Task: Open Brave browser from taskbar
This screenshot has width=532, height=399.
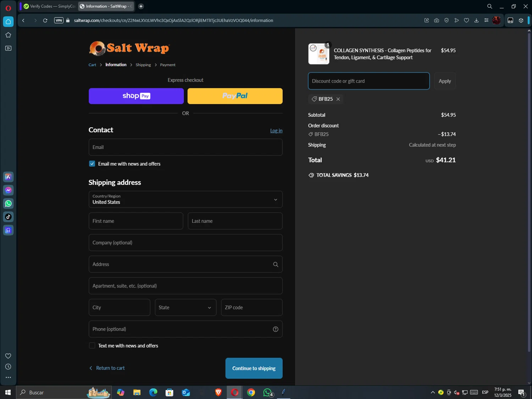Action: pos(218,393)
